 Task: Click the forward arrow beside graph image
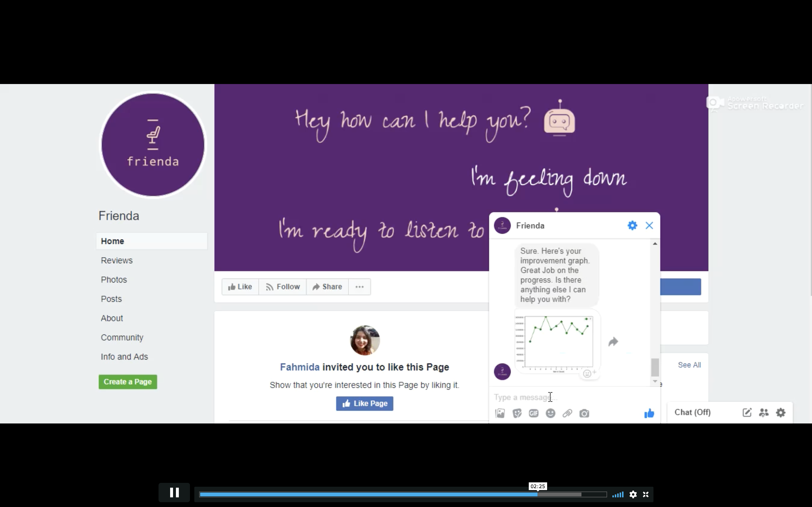pos(613,342)
